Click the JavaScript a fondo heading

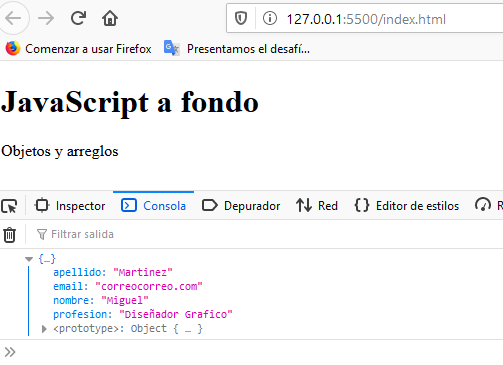[x=130, y=102]
